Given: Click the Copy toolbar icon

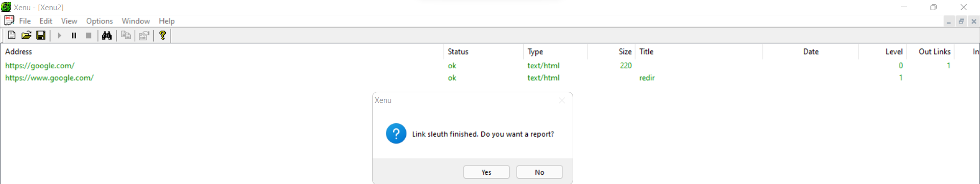Looking at the screenshot, I should [x=126, y=35].
